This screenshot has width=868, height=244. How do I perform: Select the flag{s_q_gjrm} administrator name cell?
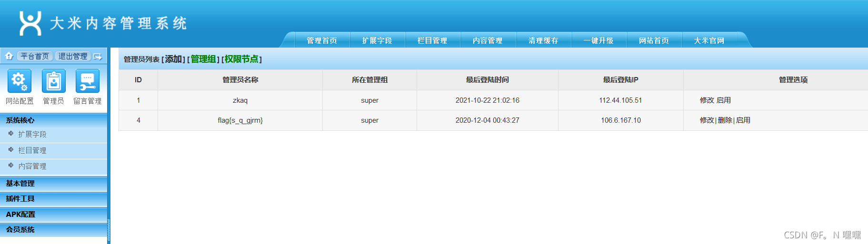point(240,120)
